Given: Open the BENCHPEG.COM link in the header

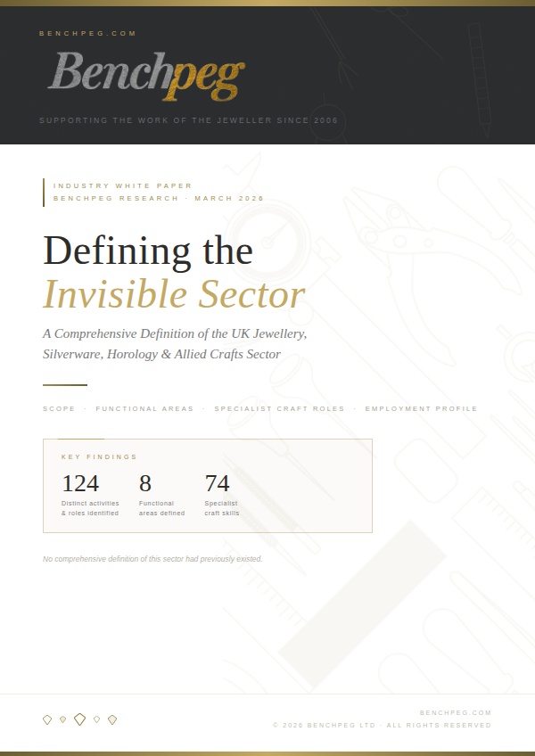Looking at the screenshot, I should 87,33.
